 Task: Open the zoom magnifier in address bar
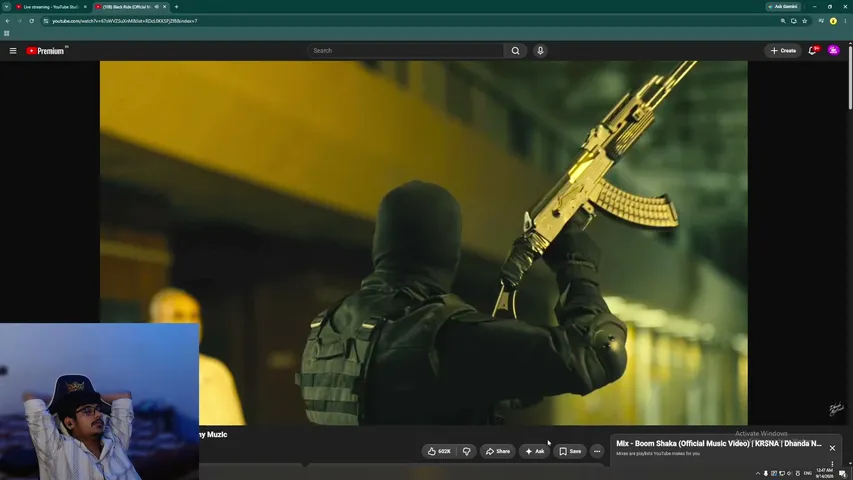point(783,21)
